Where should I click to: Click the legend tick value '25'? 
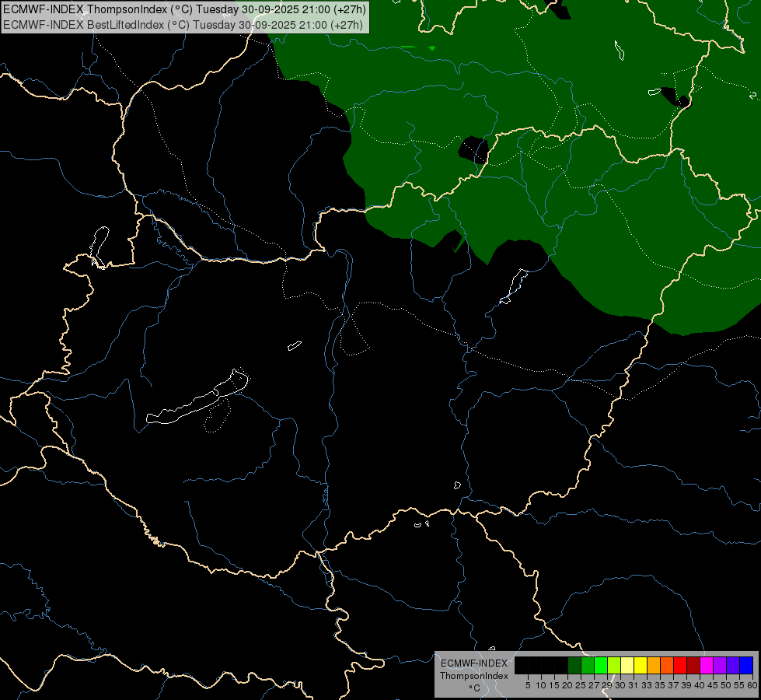[x=581, y=685]
